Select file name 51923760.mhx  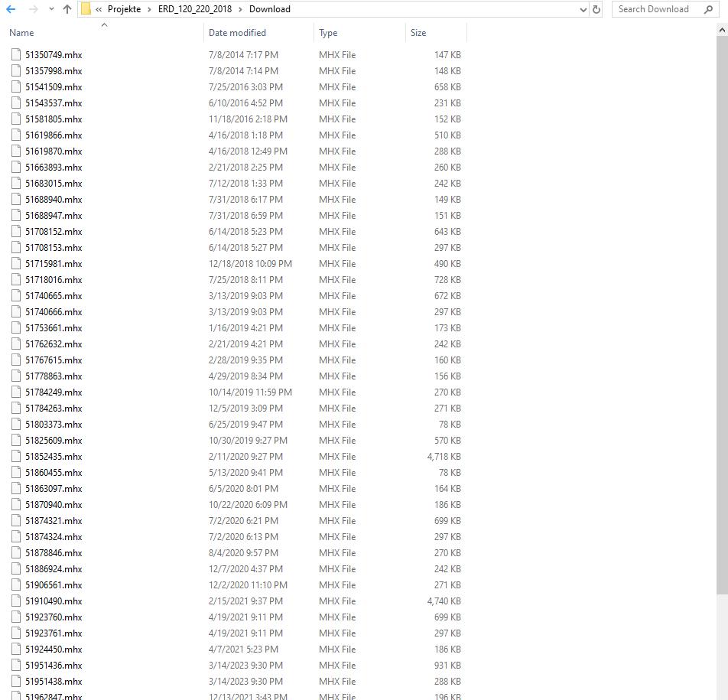pos(54,617)
